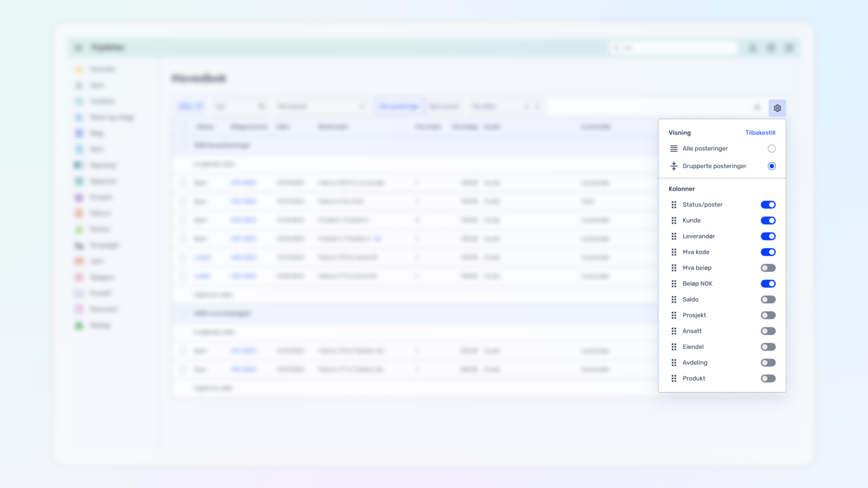Grab the drag handle next to Status/poster
Image resolution: width=868 pixels, height=488 pixels.
[x=674, y=205]
